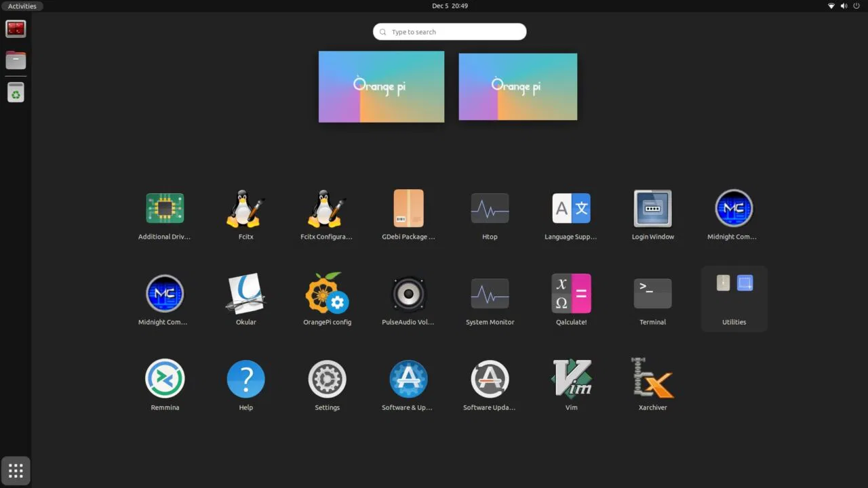The width and height of the screenshot is (868, 488).
Task: Select the second workspace thumbnail
Action: tap(517, 86)
